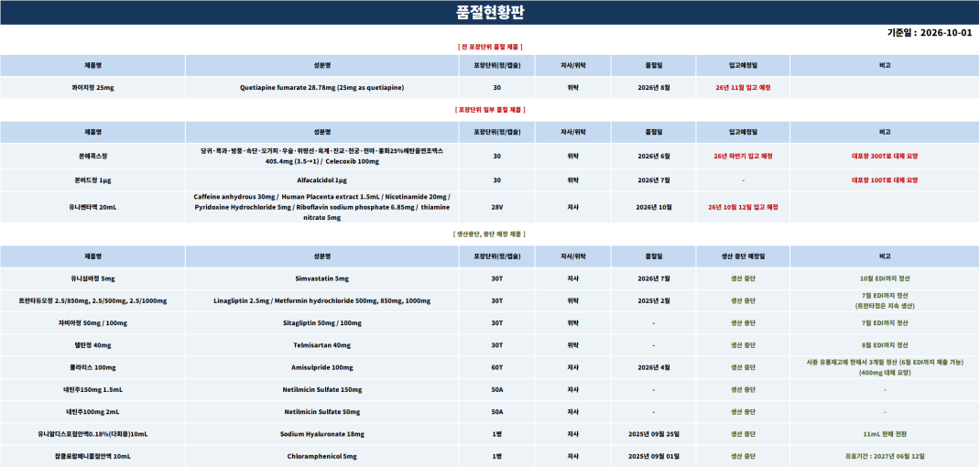Click the 50A cell in the Netilmicin Sulfate 150mg row
Screen dimensions: 980x468
coord(496,390)
